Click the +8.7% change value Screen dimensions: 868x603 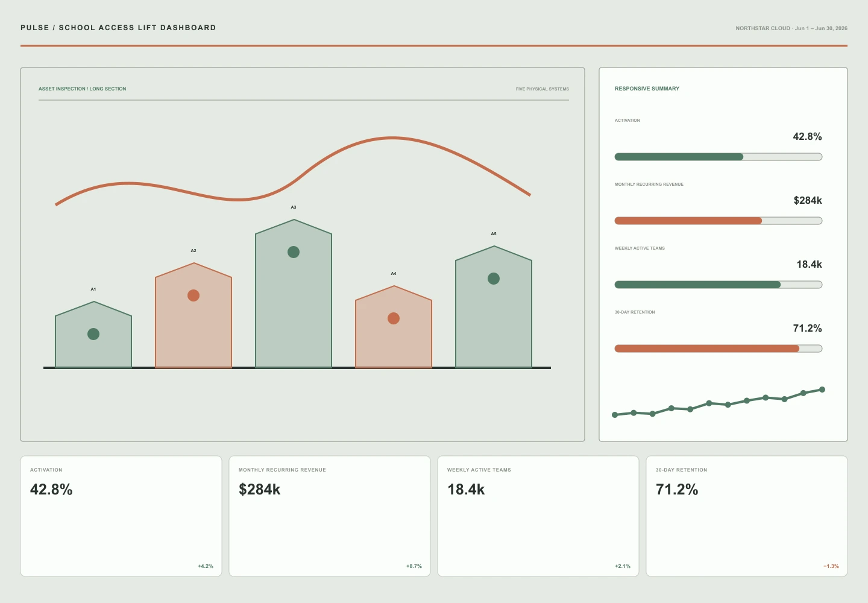pos(414,566)
